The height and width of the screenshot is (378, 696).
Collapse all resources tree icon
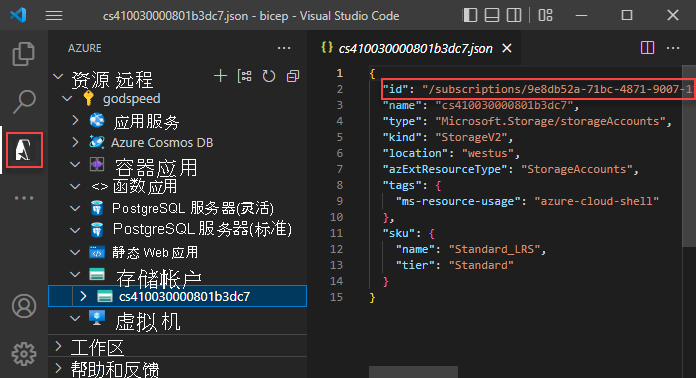pos(293,76)
